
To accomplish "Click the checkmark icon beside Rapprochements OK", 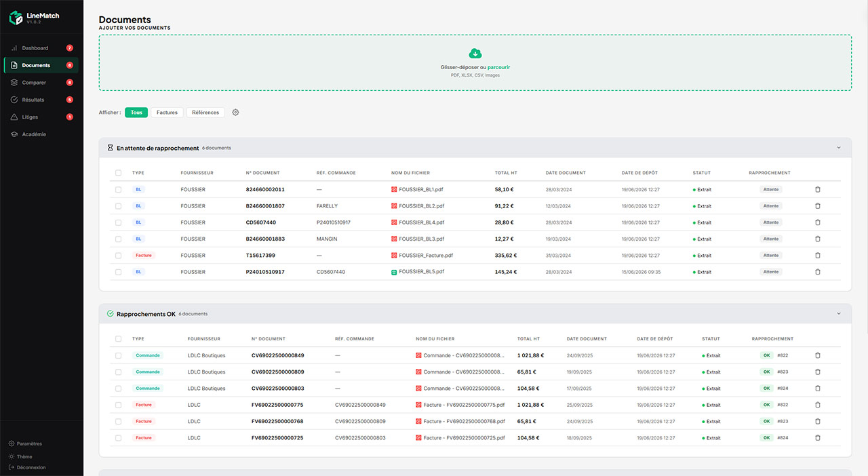I will coord(111,314).
